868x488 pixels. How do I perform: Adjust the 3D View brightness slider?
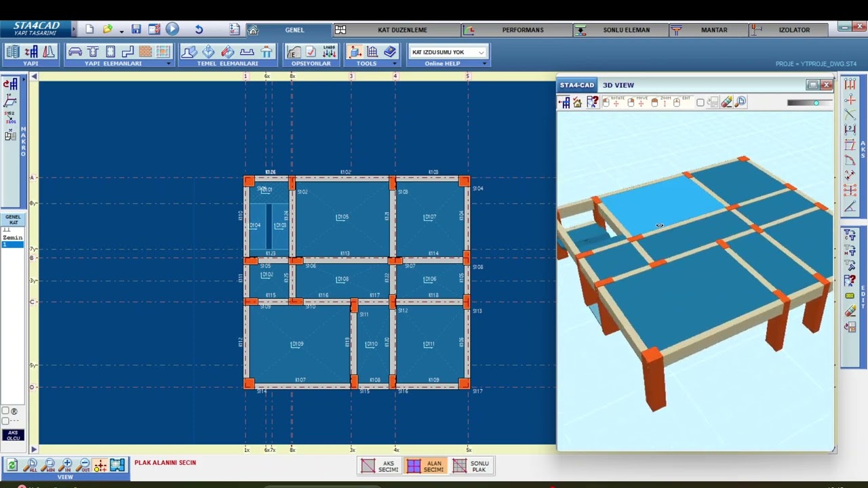810,103
